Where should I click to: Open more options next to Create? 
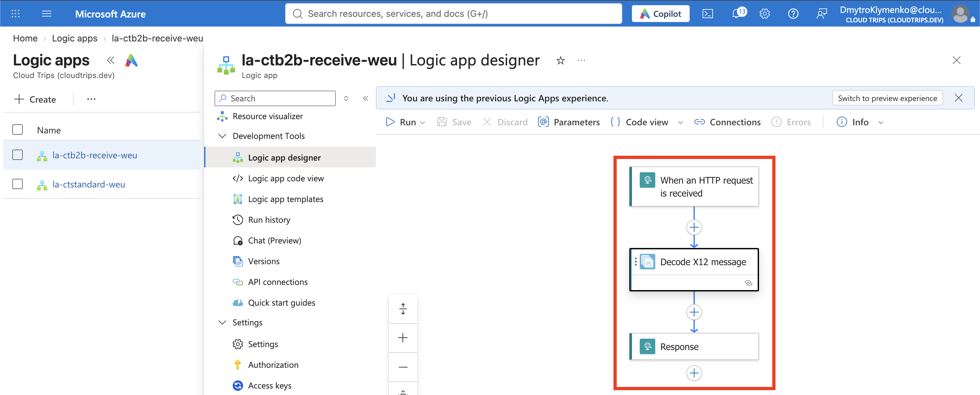coord(91,99)
